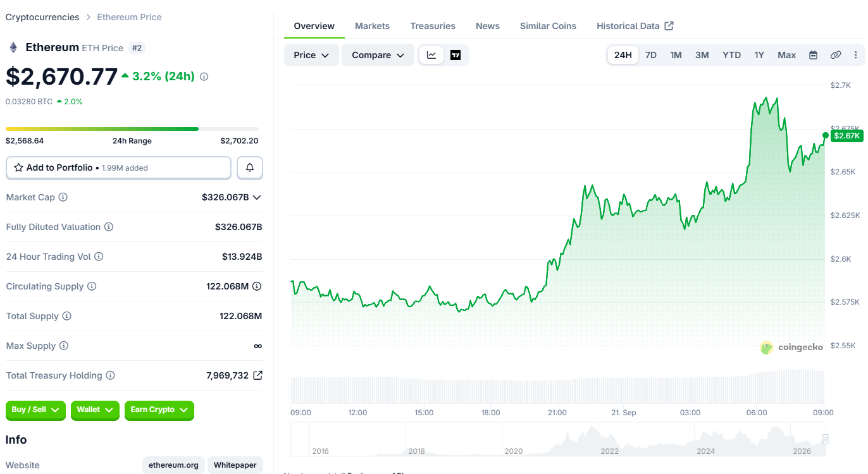Select the Max time range

[787, 55]
